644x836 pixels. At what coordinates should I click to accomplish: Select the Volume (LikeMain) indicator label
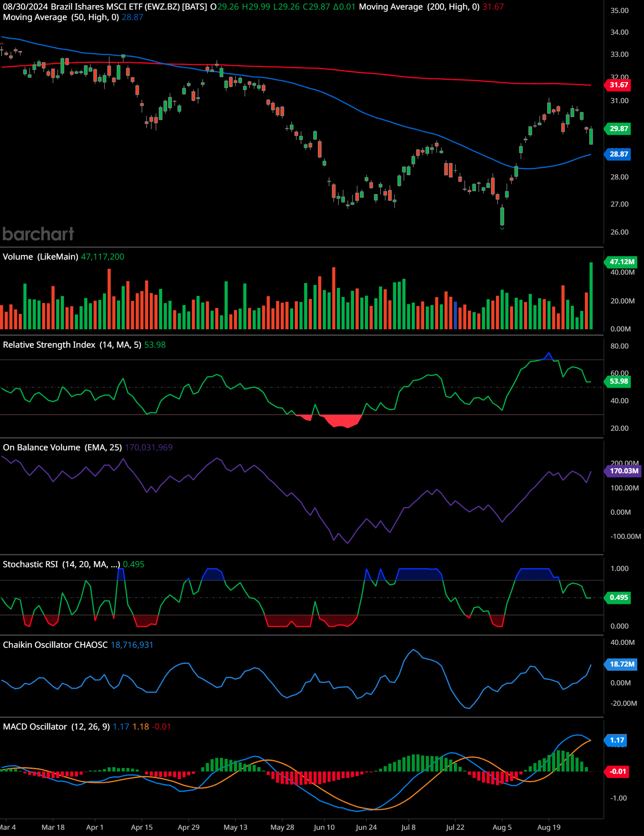pyautogui.click(x=40, y=257)
